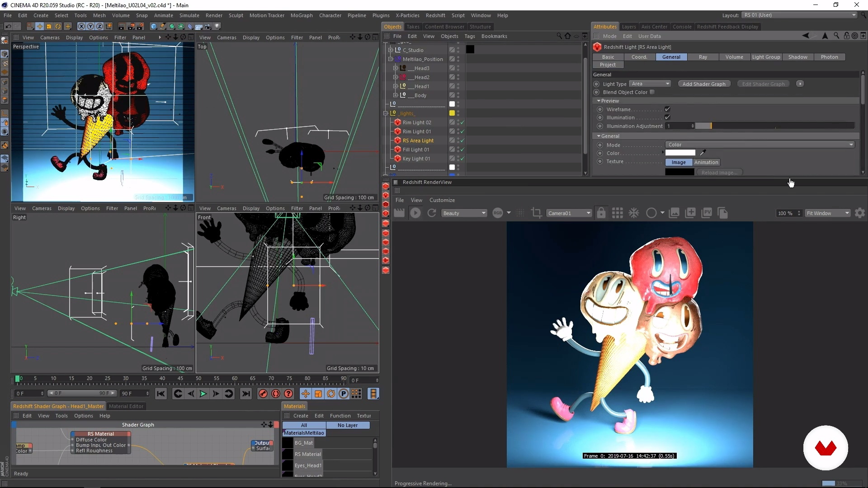868x488 pixels.
Task: Collapse the Meltilao_Position hierarchy
Action: pyautogui.click(x=391, y=59)
